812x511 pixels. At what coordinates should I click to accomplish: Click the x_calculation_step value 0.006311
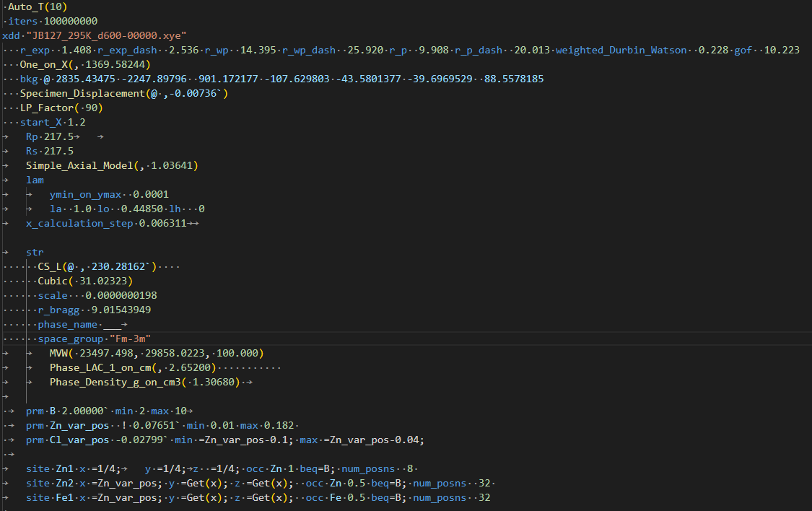coord(162,224)
